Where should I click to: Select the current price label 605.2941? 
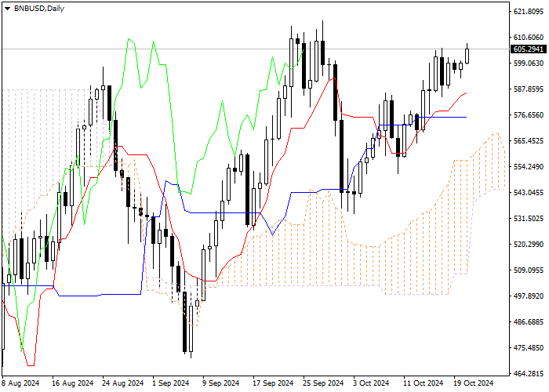[529, 49]
